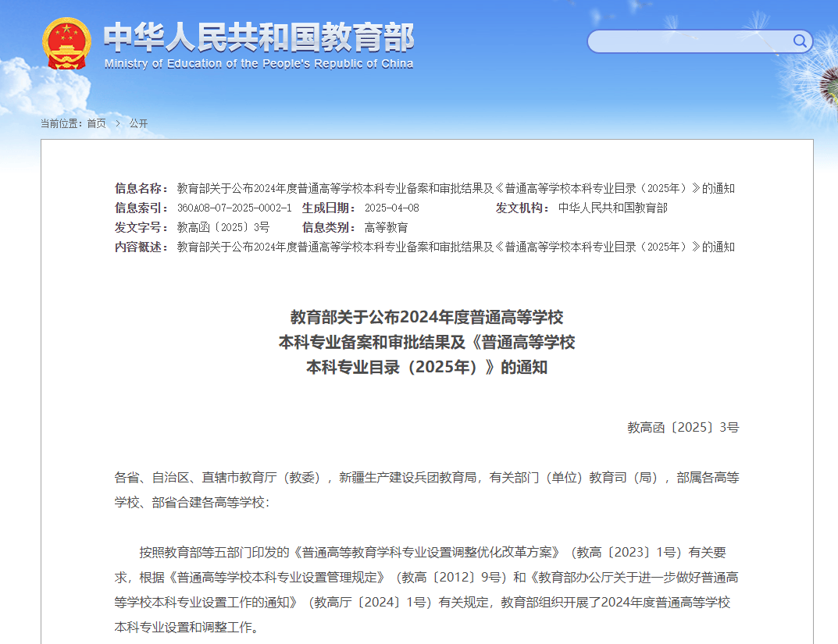Click the 信息索引 label

pos(141,208)
